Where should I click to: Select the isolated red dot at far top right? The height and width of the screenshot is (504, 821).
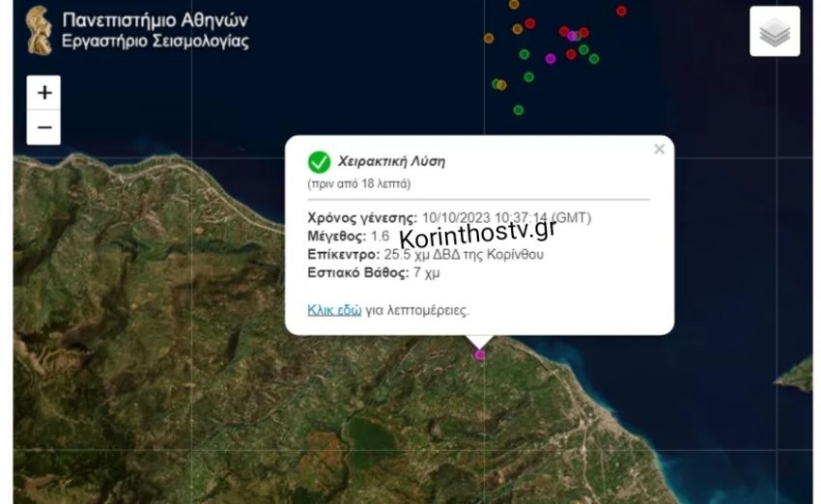pos(621,11)
